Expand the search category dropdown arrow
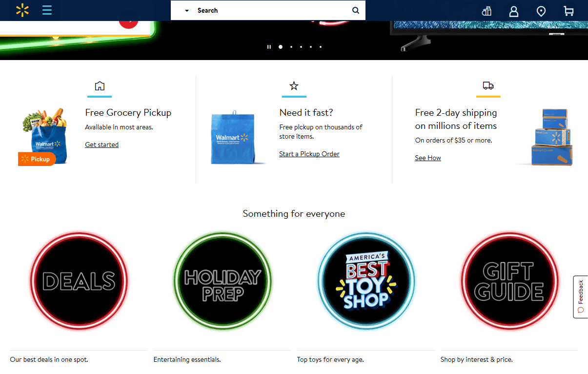The image size is (588, 374). coord(186,11)
